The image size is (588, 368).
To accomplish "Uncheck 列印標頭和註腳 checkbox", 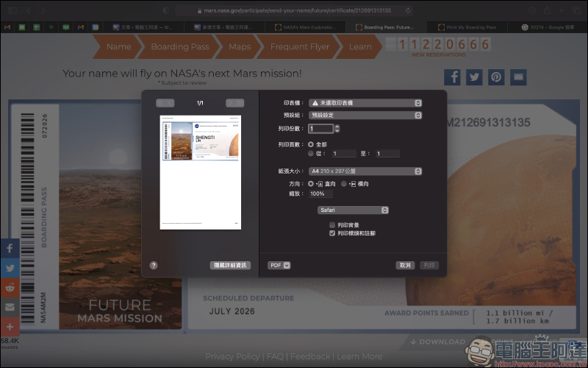I will [332, 233].
